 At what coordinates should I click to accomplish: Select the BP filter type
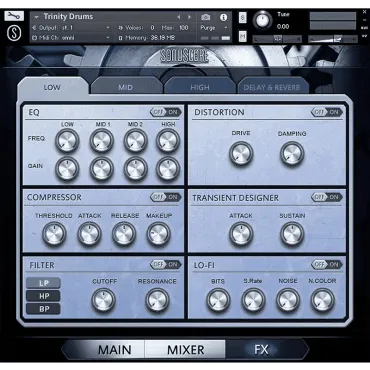click(x=44, y=309)
